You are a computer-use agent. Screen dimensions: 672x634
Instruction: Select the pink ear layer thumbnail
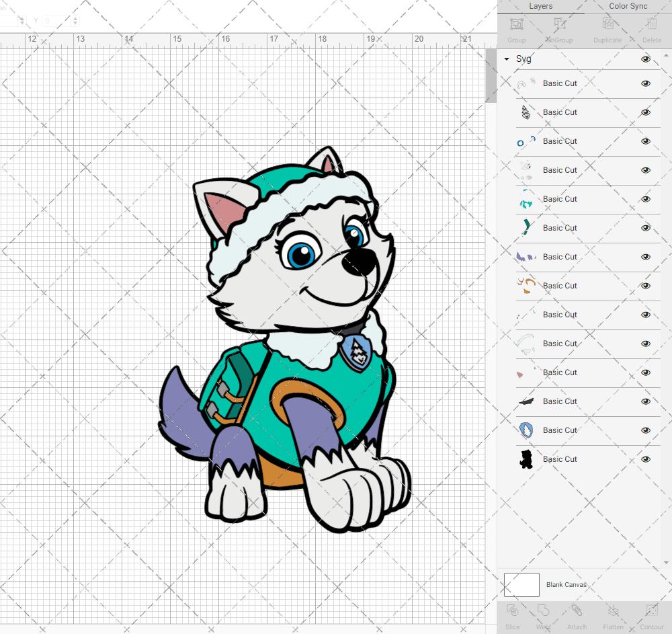[x=526, y=372]
